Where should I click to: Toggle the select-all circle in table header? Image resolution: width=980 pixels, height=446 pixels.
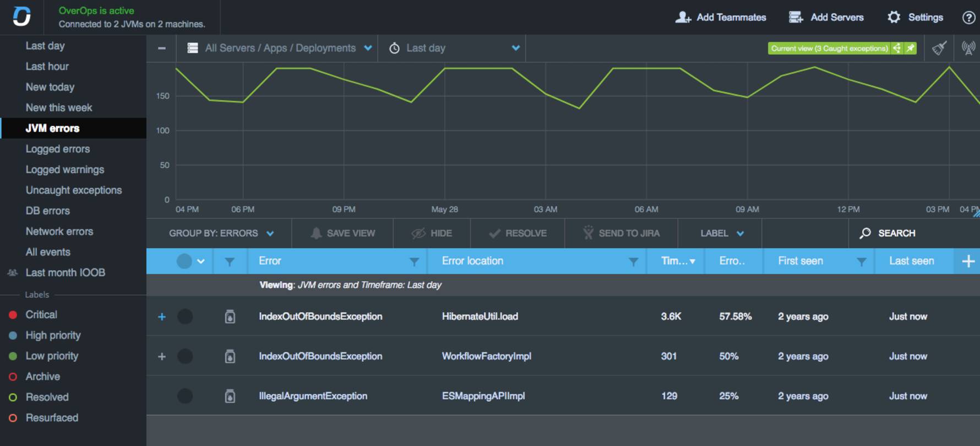tap(184, 261)
